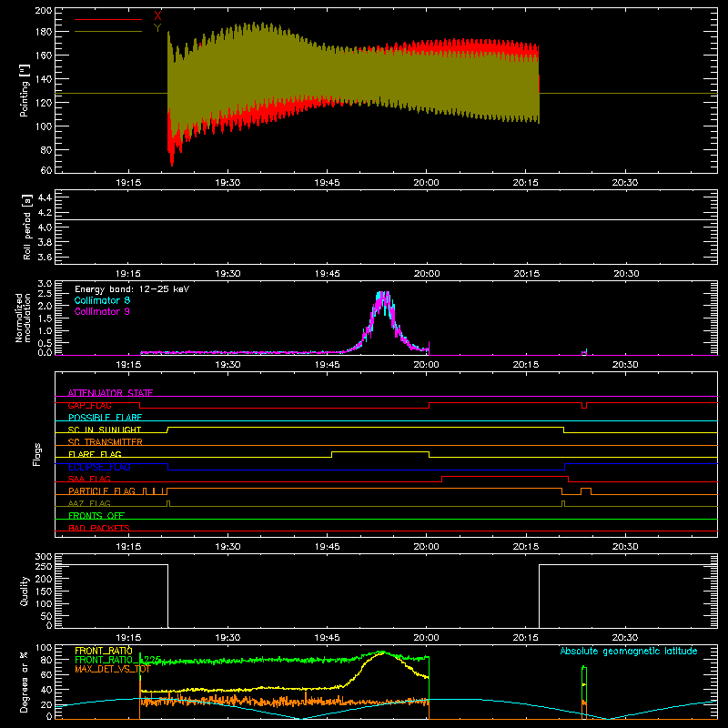Click the olive Y legend line sample
728x728 pixels.
[x=108, y=31]
